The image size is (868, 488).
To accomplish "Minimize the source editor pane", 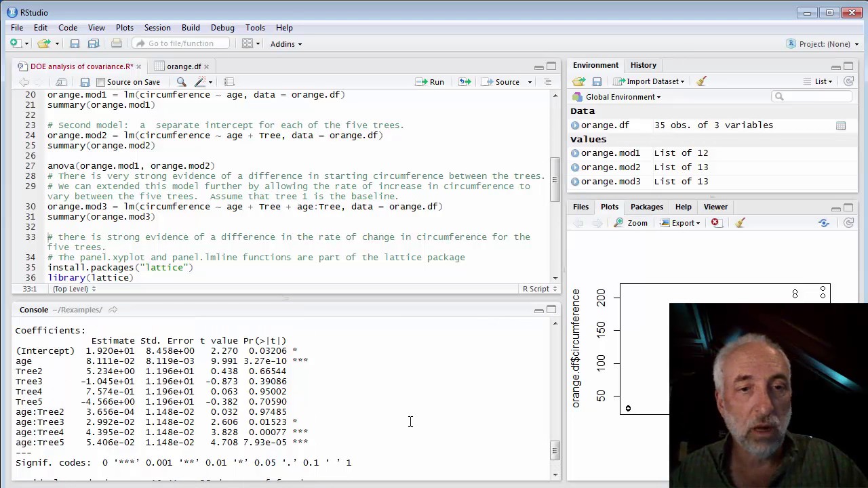I will pyautogui.click(x=538, y=66).
